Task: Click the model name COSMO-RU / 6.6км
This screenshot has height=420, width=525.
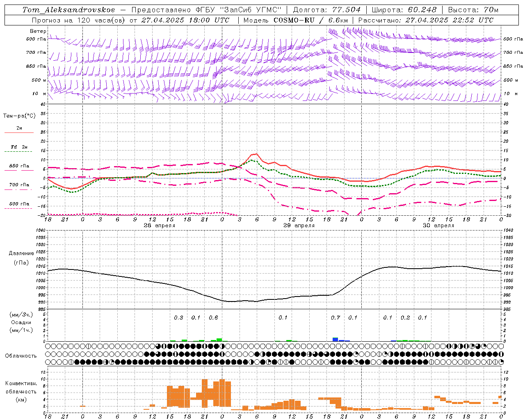Action: [311, 20]
